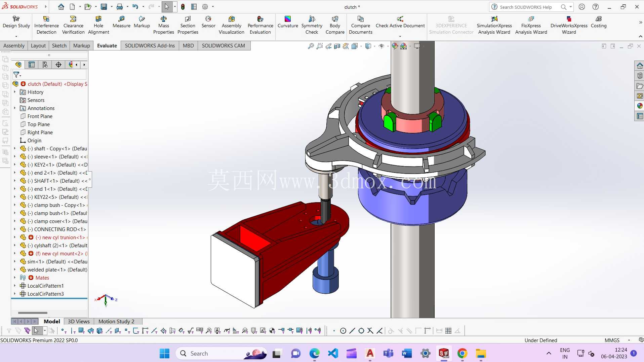The image size is (644, 362).
Task: Click the Sensor tool
Action: 208,22
